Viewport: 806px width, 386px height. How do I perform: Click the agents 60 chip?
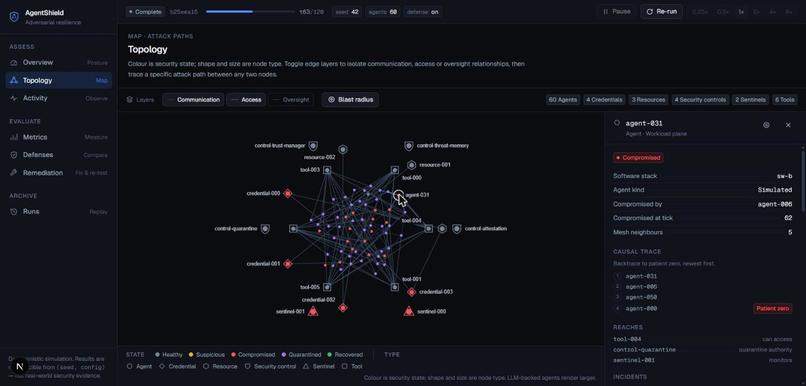point(383,11)
